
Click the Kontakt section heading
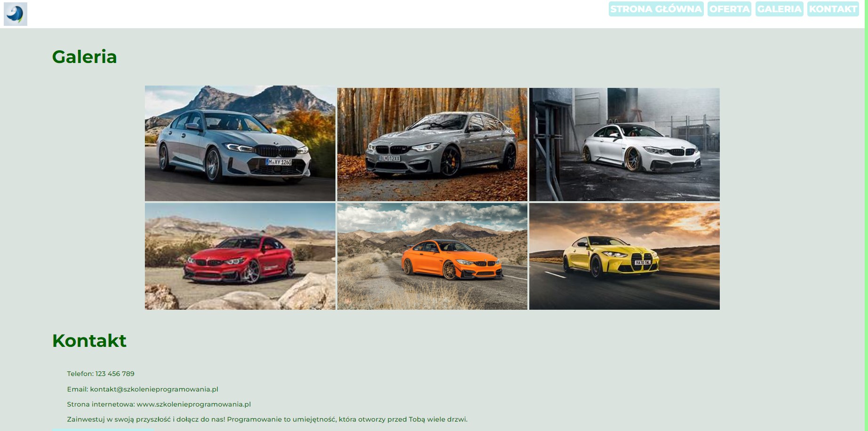tap(89, 341)
